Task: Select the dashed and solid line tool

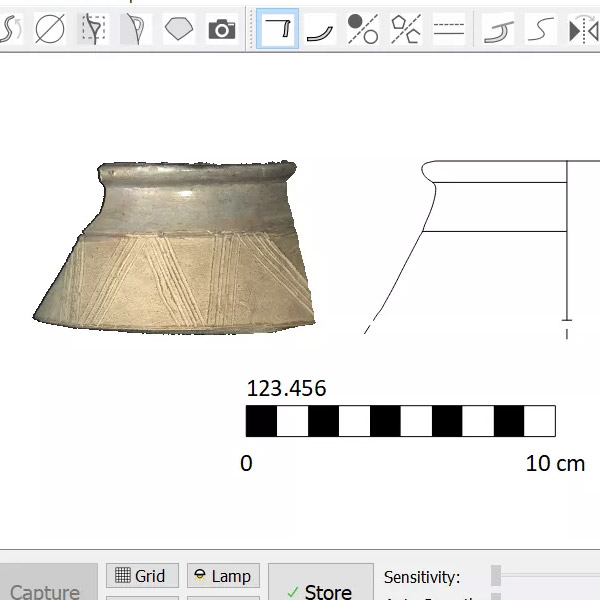Action: point(449,29)
